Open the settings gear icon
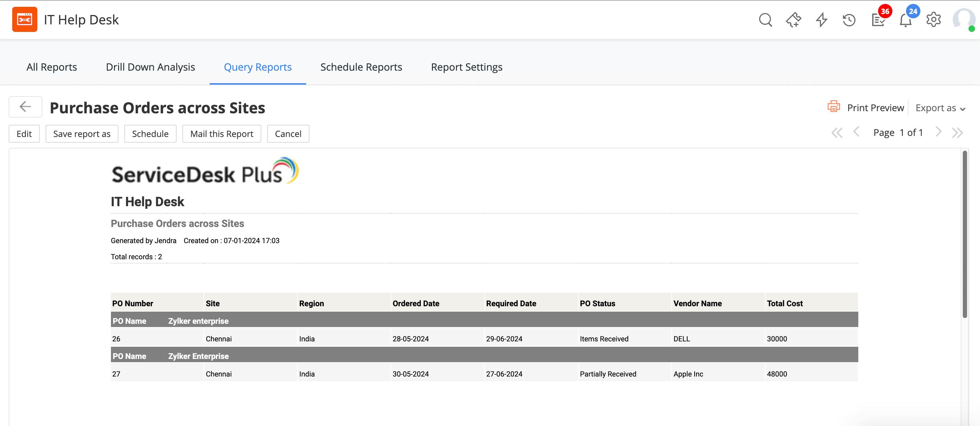 coord(933,20)
